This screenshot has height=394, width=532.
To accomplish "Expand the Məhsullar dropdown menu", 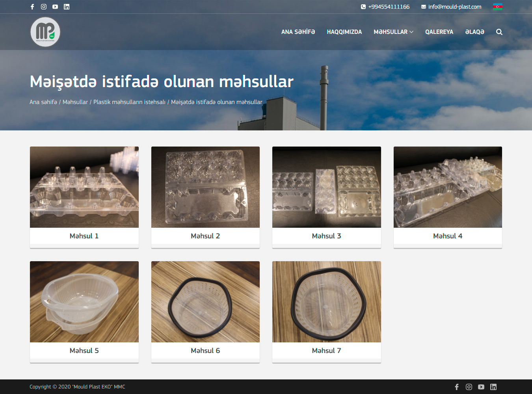I will [x=393, y=32].
